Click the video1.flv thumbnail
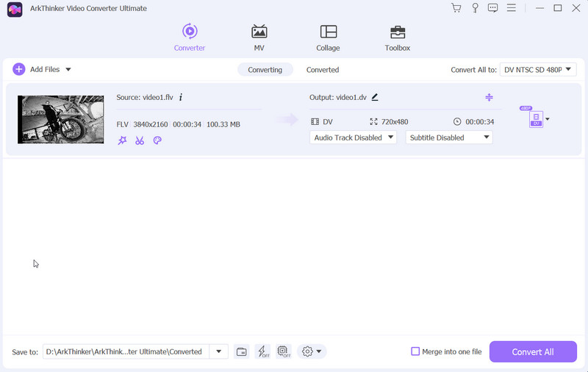 tap(61, 119)
